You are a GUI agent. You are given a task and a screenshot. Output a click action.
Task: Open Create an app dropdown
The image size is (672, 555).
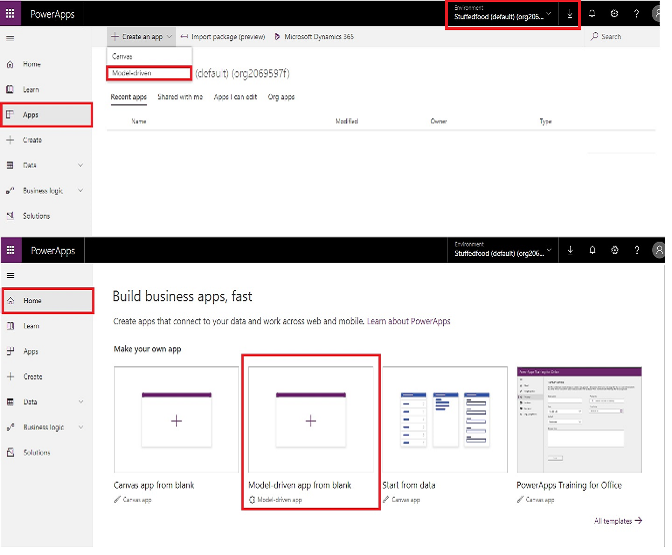pyautogui.click(x=141, y=37)
